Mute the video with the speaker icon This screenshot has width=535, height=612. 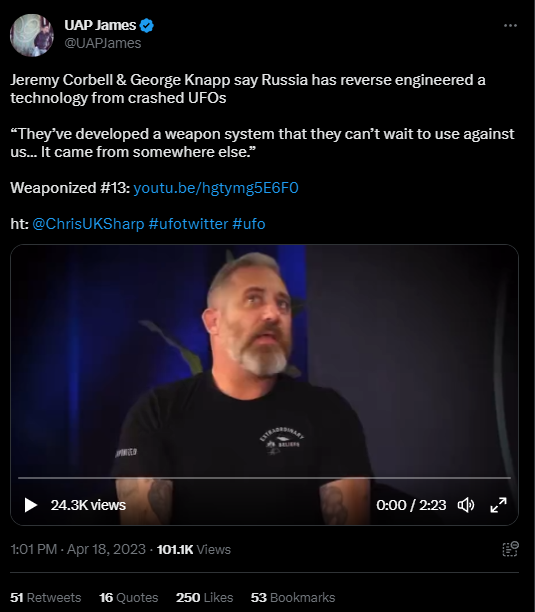coord(466,505)
